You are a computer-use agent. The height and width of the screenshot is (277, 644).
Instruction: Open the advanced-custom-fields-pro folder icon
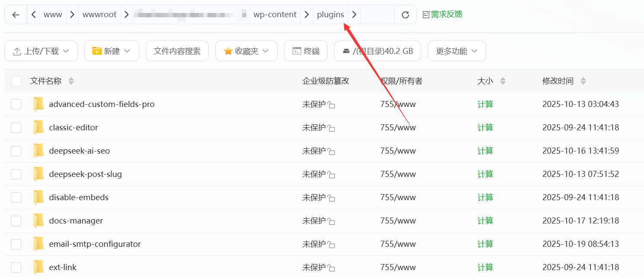[x=38, y=104]
